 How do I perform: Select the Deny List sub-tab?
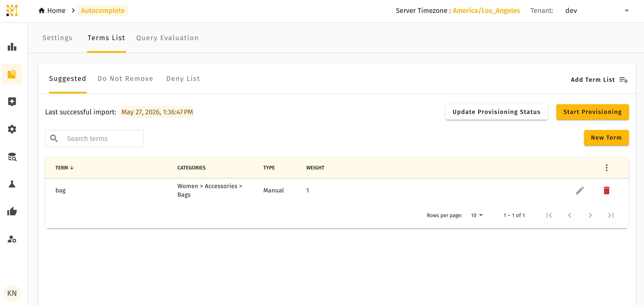click(183, 79)
